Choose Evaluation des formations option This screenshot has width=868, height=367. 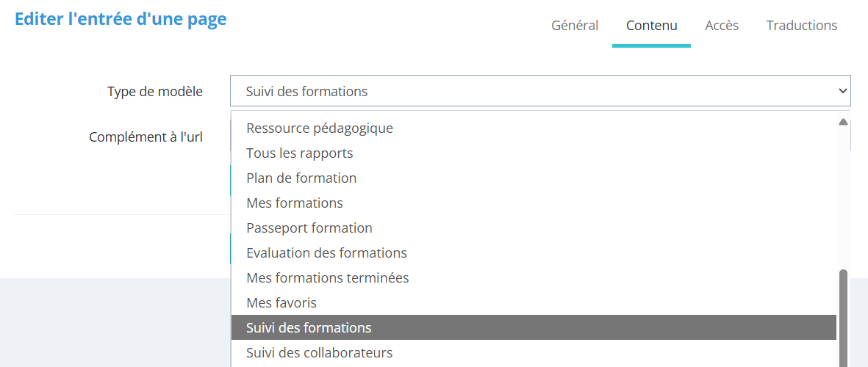coord(326,253)
